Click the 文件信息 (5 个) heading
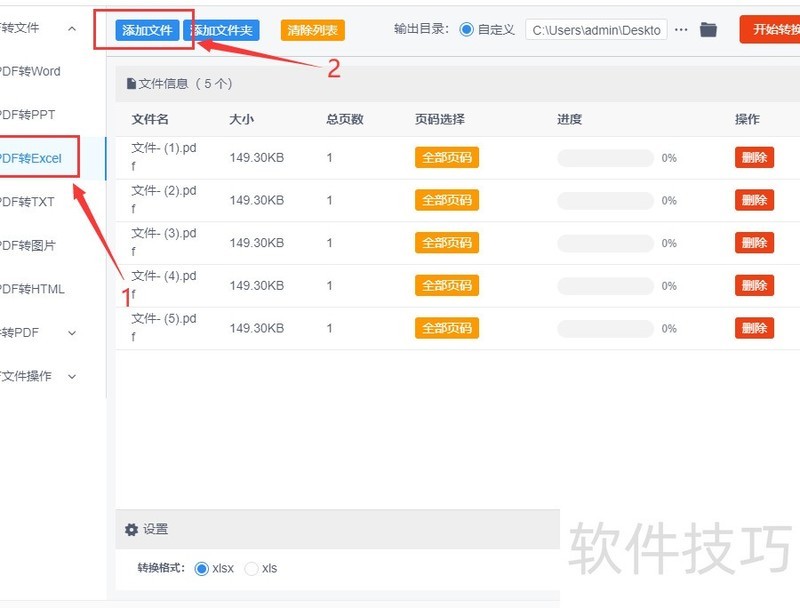Viewport: 800px width, 608px height. tap(185, 84)
